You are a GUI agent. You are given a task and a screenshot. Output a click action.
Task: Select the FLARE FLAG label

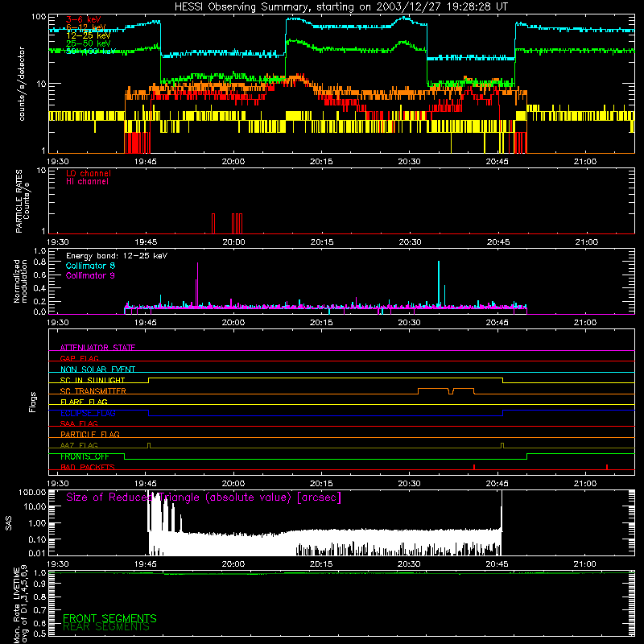tap(84, 402)
